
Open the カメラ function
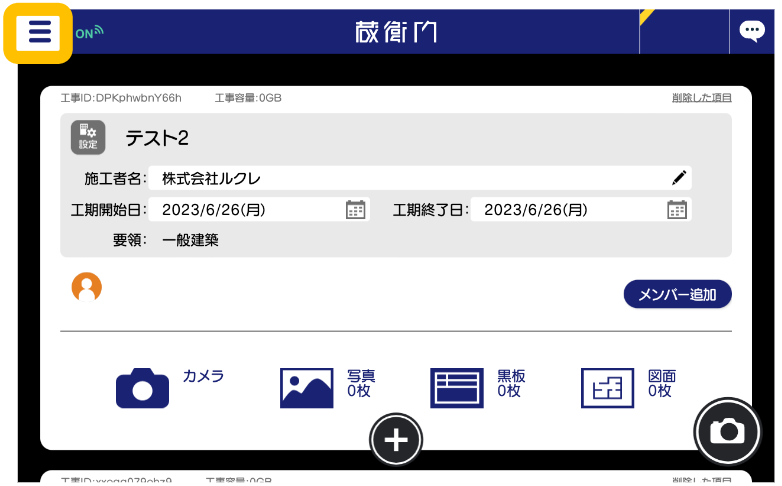point(170,388)
